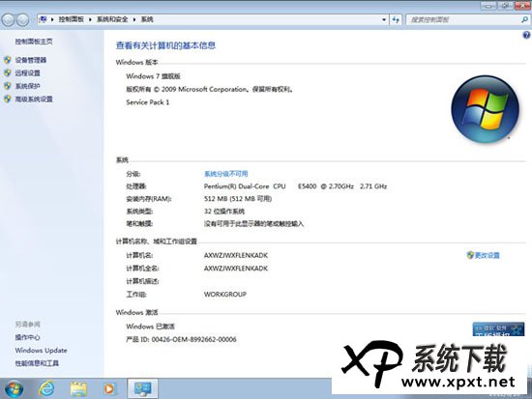532x399 pixels.
Task: Open Windows Explorer folder on taskbar
Action: click(78, 388)
